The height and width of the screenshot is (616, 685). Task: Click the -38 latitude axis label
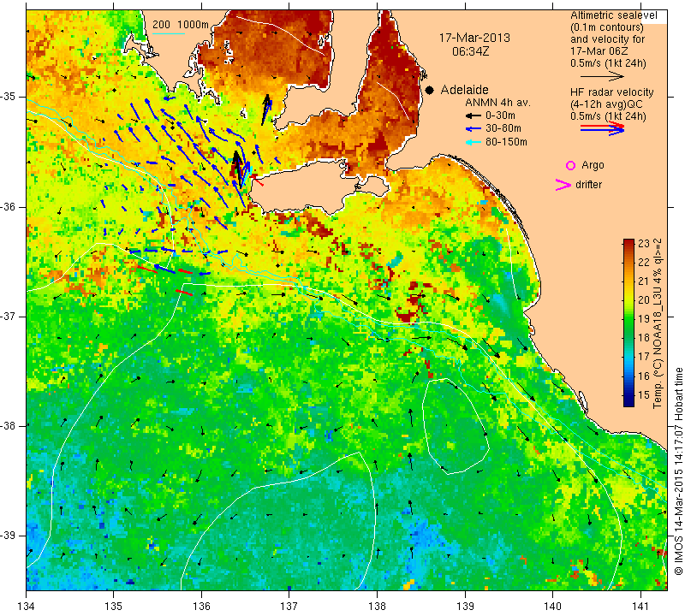(11, 426)
